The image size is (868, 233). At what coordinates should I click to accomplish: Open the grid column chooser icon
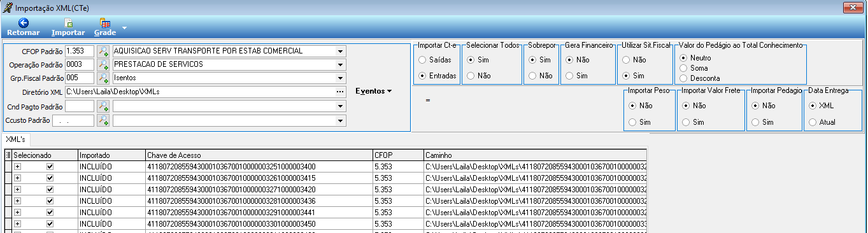pos(8,155)
